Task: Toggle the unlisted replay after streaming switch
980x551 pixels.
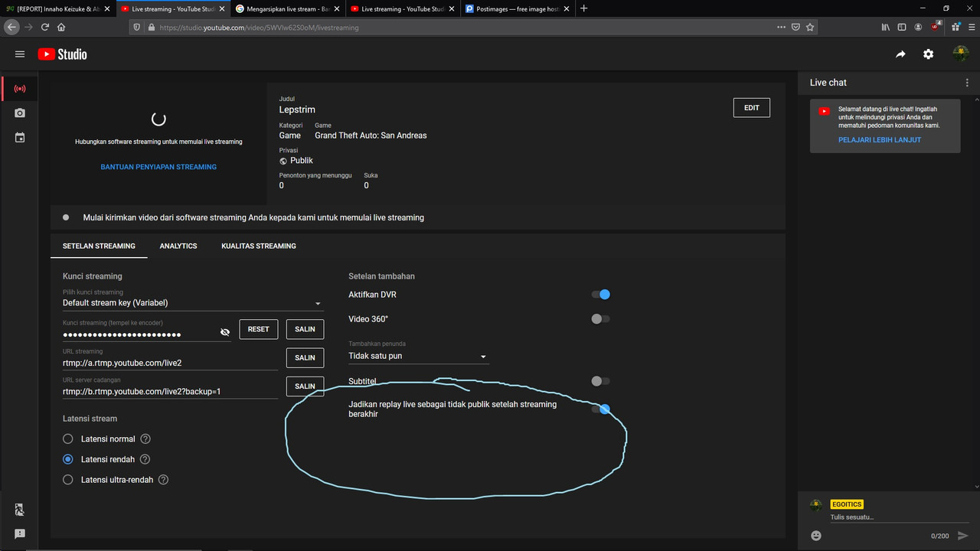Action: click(x=600, y=409)
